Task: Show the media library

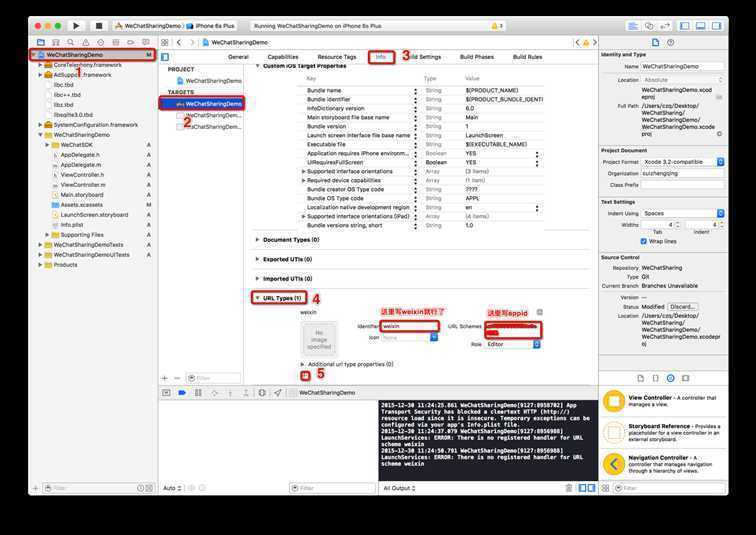Action: coord(686,378)
